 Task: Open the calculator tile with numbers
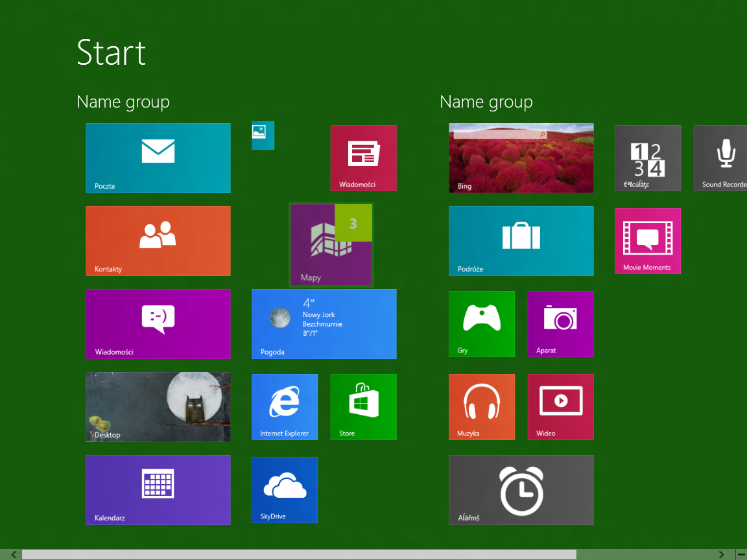648,158
